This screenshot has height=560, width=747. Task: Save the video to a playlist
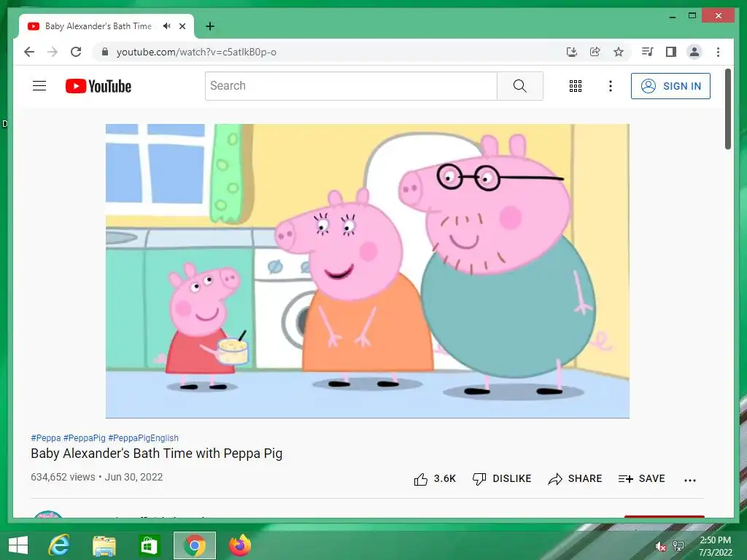pyautogui.click(x=641, y=478)
